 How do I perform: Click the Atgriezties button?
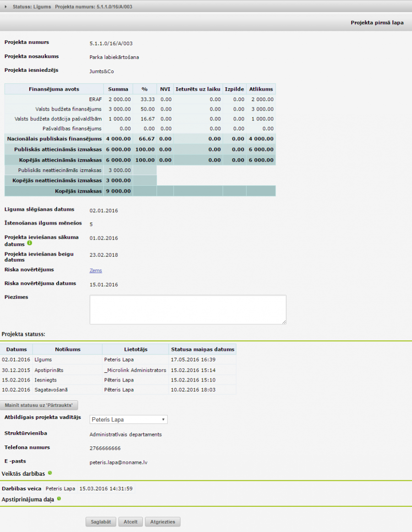tap(163, 522)
